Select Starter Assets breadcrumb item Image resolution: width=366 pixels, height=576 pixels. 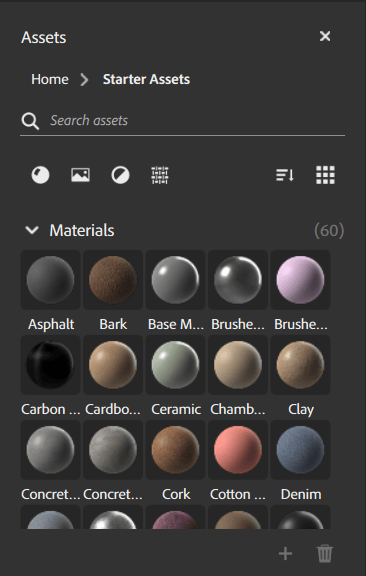point(146,79)
